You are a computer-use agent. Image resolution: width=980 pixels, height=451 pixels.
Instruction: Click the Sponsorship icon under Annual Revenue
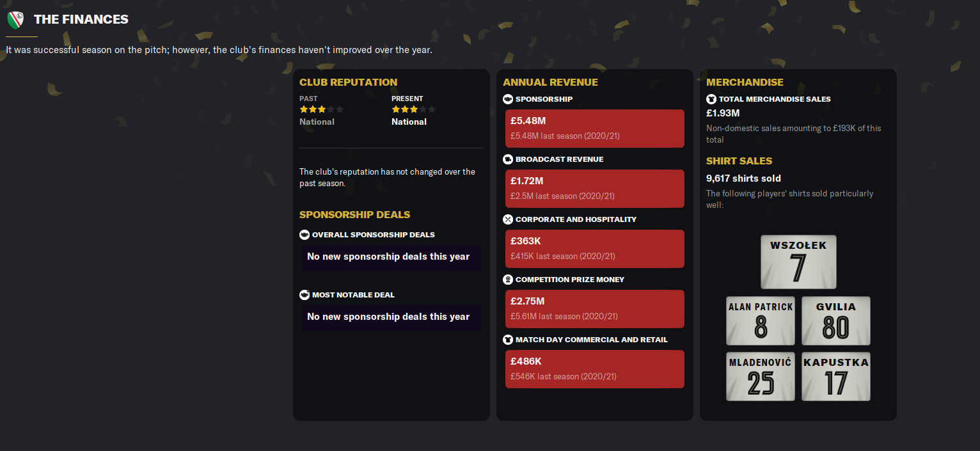tap(508, 99)
